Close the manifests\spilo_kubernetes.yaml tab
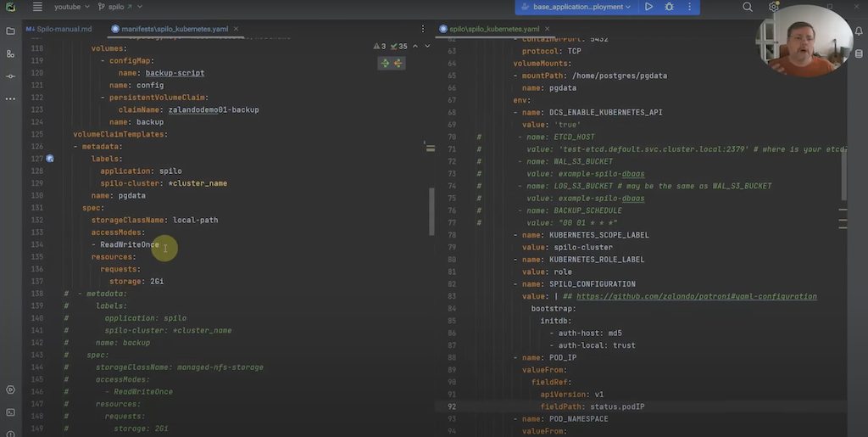The width and height of the screenshot is (868, 437). (236, 29)
